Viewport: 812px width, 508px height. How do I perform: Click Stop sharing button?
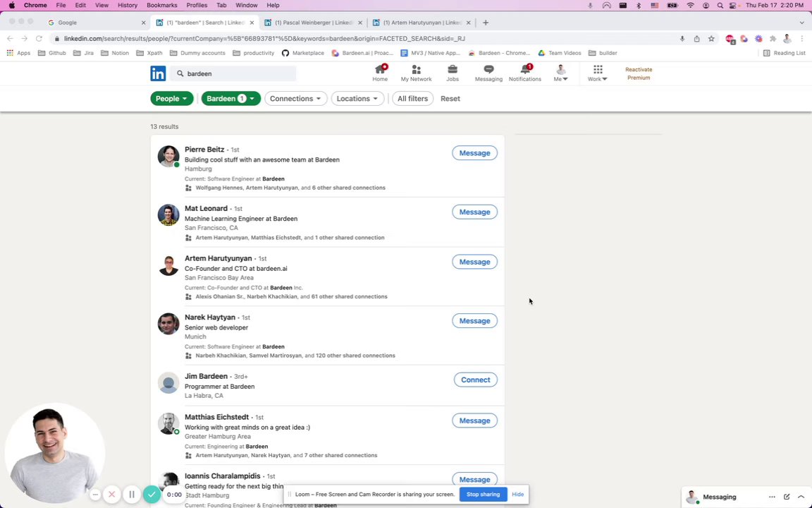click(483, 495)
